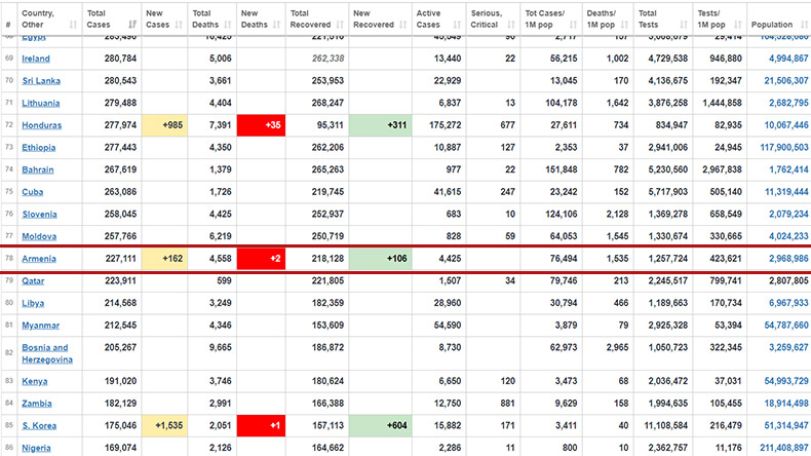Sort by Tests/1M pop column arrows
The width and height of the screenshot is (811, 456).
click(738, 24)
